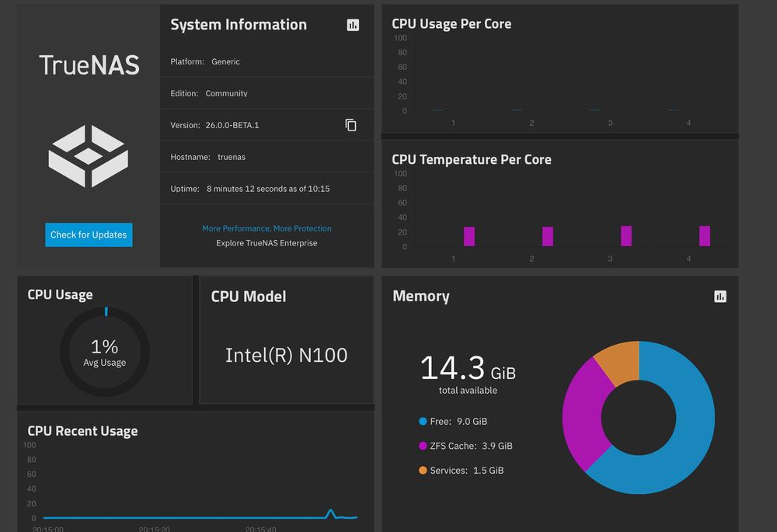Click the core 4 temperature bar

point(705,236)
